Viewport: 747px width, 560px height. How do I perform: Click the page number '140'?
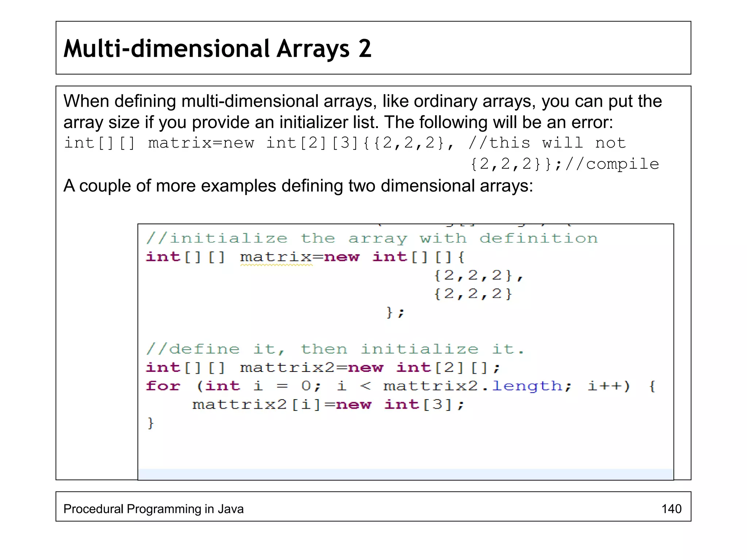click(x=671, y=509)
